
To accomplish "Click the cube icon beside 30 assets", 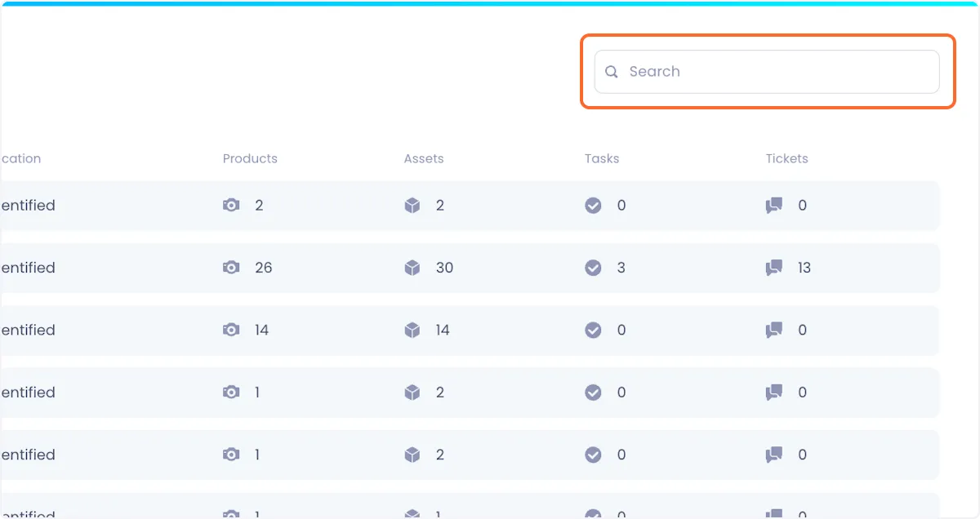I will point(412,268).
